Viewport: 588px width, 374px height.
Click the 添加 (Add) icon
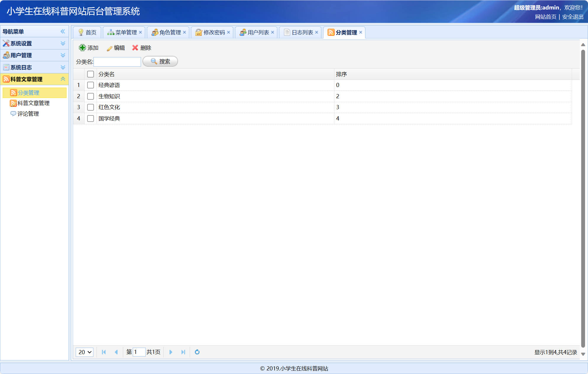82,48
